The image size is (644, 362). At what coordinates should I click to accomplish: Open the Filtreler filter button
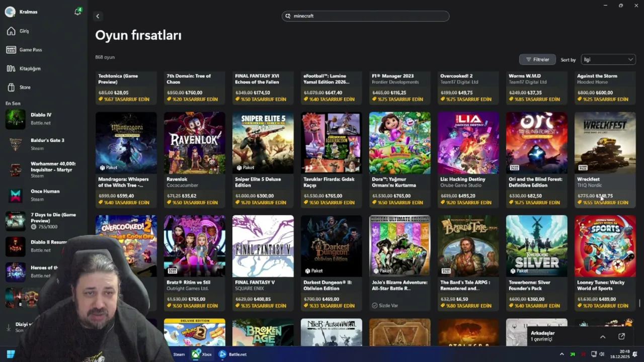pyautogui.click(x=537, y=59)
